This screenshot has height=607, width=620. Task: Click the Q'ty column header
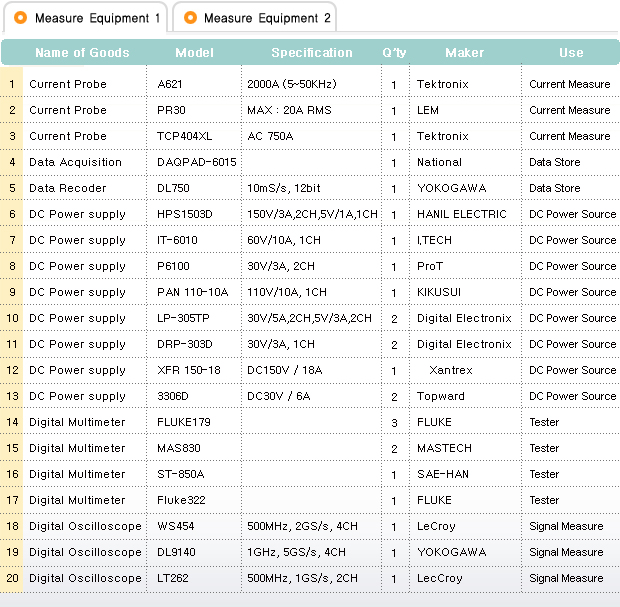pos(394,53)
